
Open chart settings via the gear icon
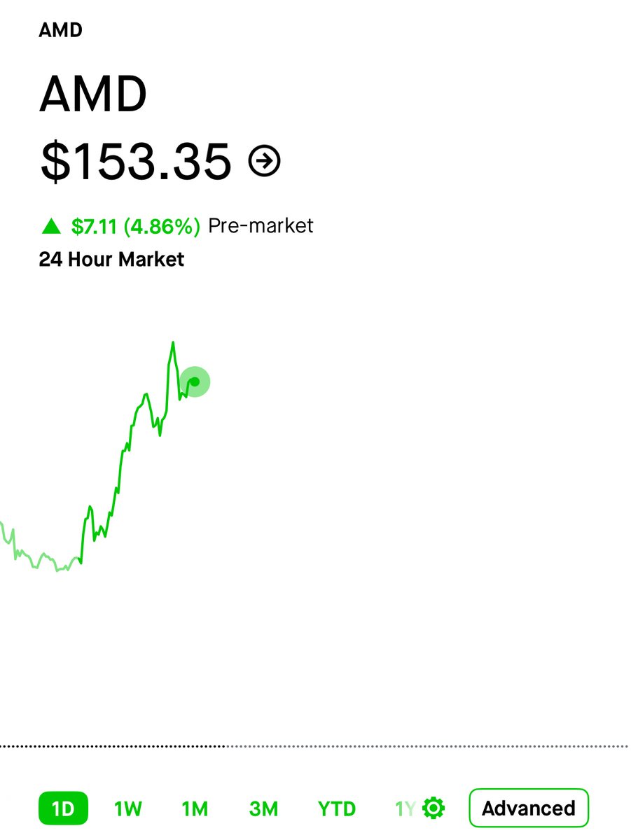tap(434, 808)
